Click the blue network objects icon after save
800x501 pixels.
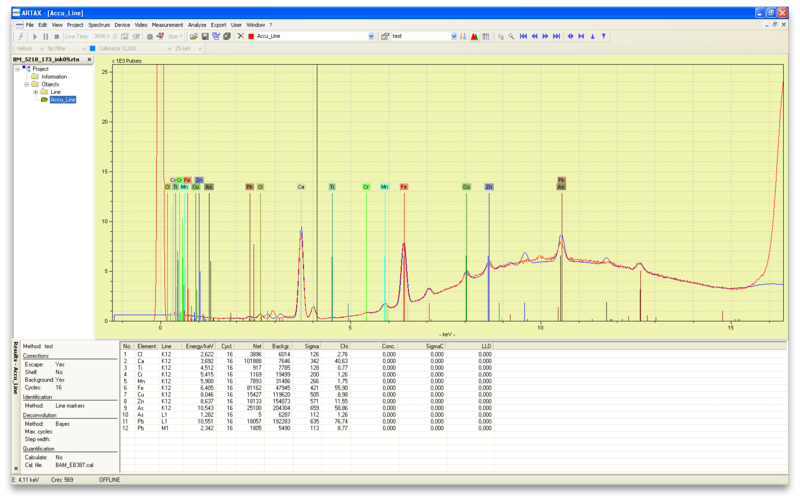click(x=216, y=36)
